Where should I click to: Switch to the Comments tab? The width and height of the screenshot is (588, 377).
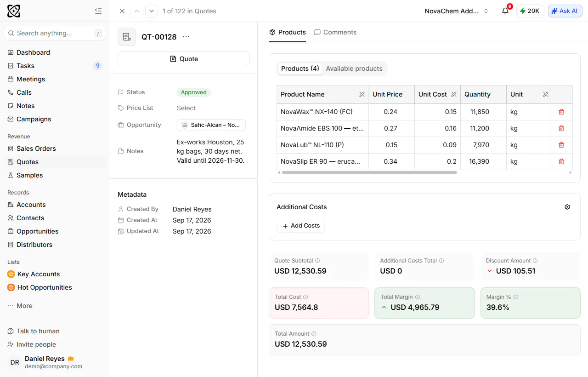(335, 32)
